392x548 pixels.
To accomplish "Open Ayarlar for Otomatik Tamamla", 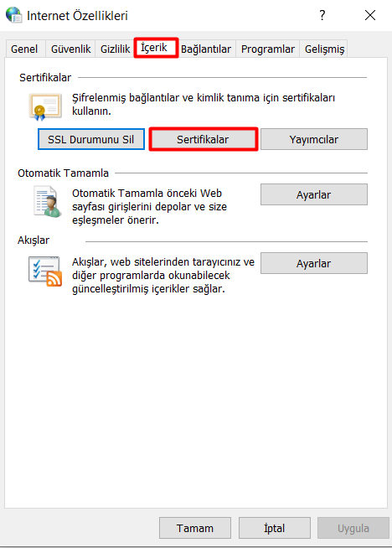I will pos(314,194).
